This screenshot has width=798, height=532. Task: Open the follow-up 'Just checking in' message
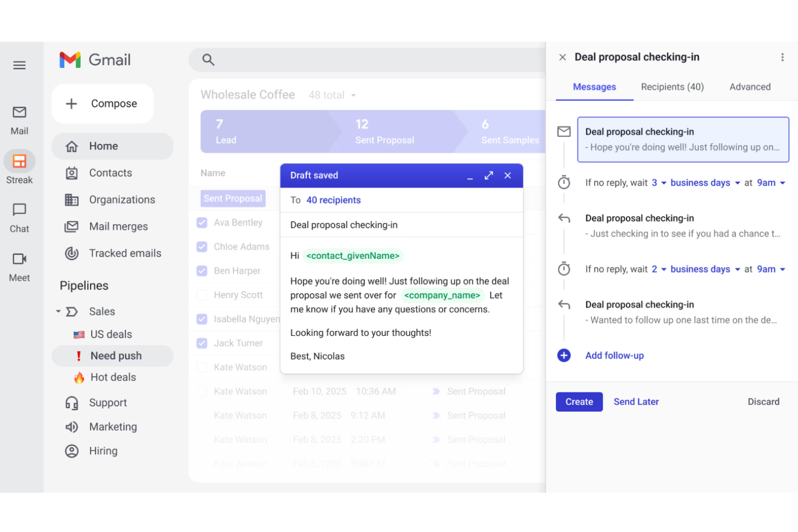(x=683, y=226)
